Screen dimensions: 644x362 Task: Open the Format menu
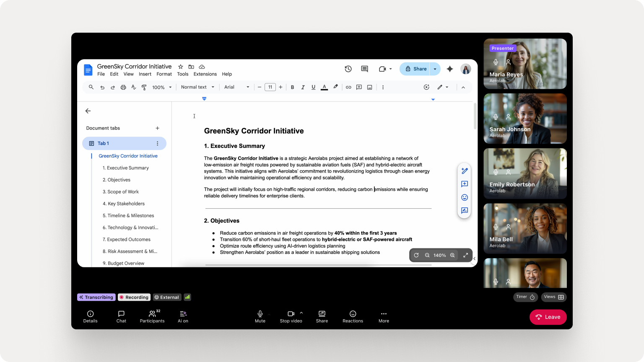tap(164, 74)
